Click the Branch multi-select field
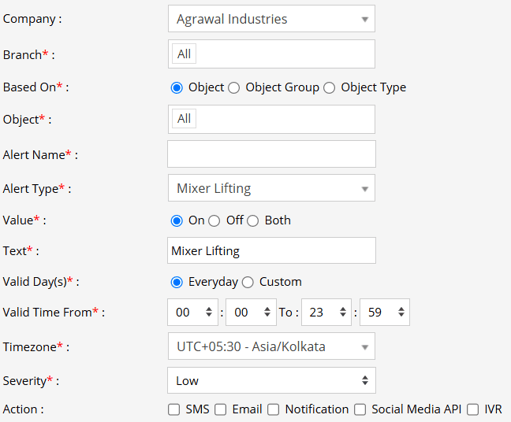 tap(271, 54)
